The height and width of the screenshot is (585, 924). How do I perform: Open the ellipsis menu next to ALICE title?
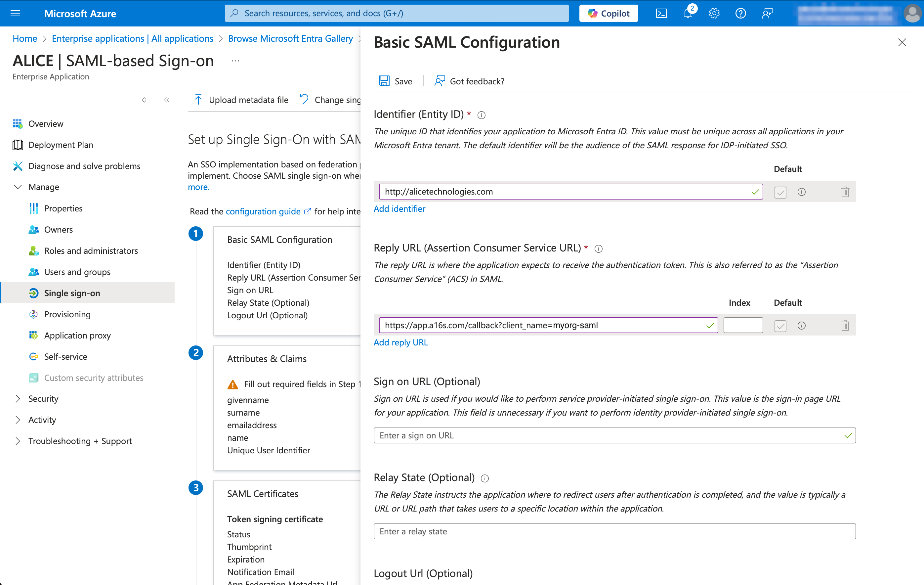[x=235, y=61]
